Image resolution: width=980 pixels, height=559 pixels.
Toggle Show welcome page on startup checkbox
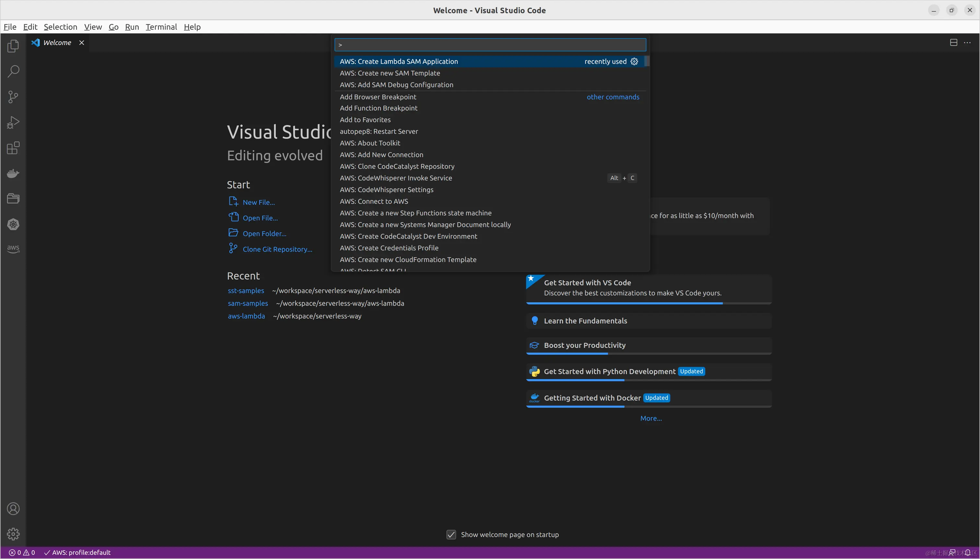click(x=451, y=534)
